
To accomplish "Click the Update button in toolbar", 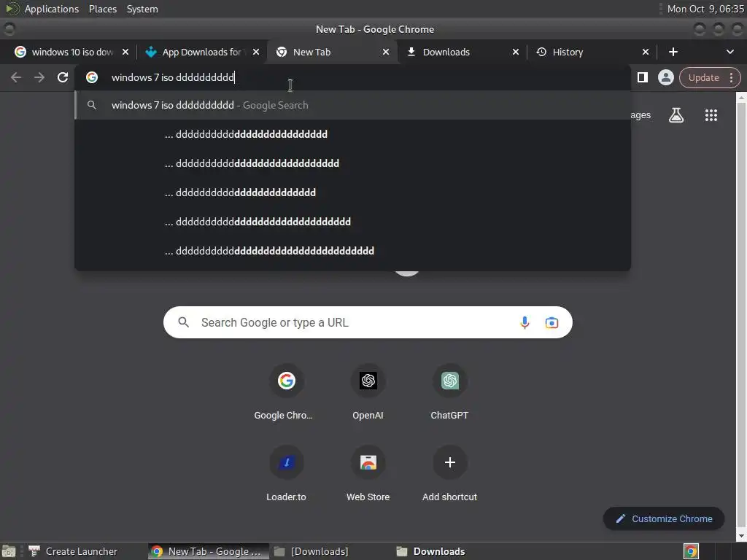I will 703,77.
